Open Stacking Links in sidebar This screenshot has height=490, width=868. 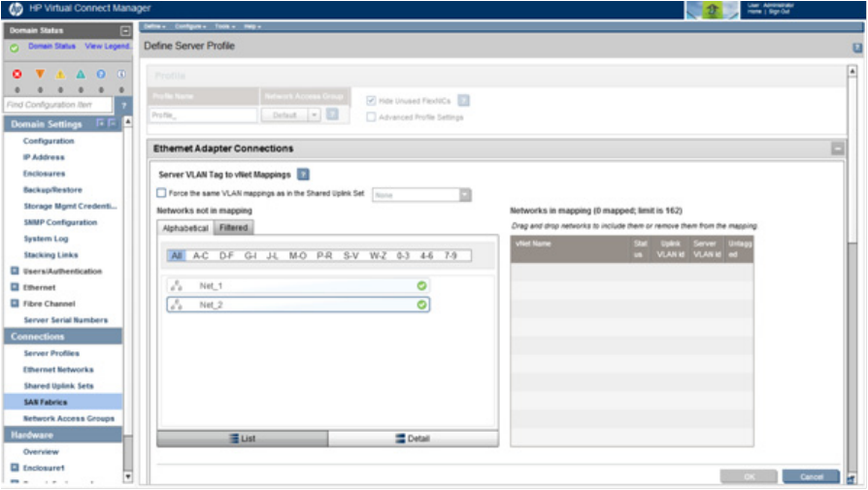[50, 255]
